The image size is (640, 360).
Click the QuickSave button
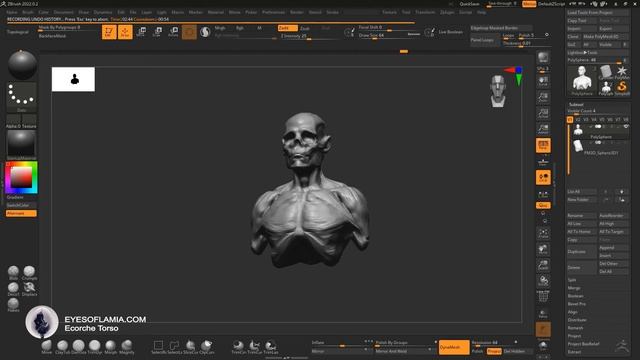(469, 4)
